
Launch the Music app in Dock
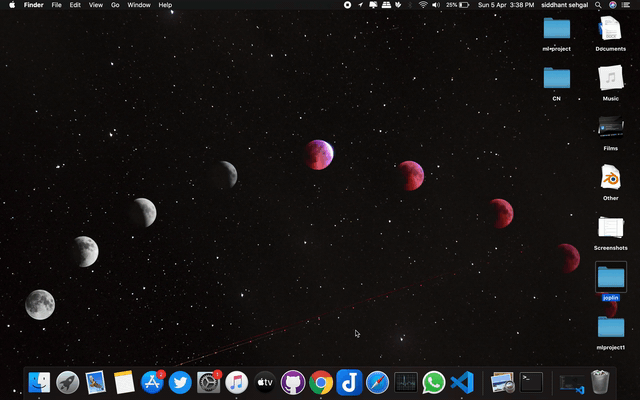[x=237, y=382]
